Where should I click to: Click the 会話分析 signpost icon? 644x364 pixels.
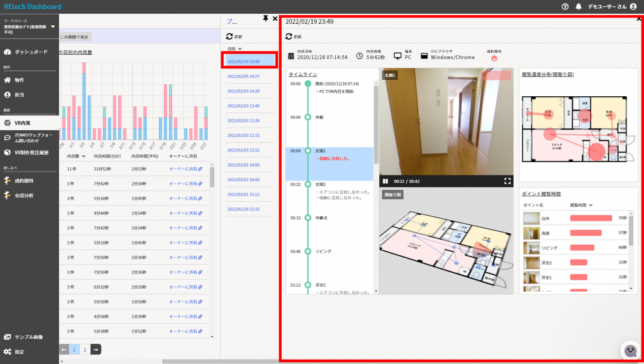click(8, 196)
